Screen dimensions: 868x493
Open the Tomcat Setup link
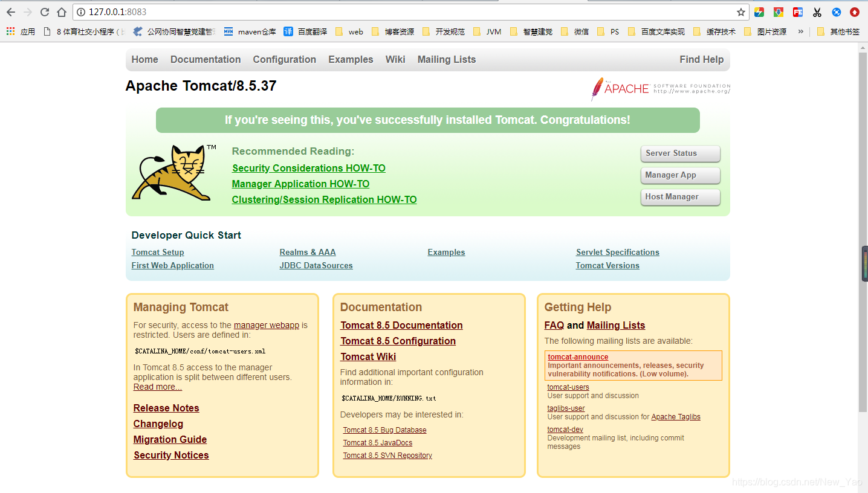click(x=158, y=252)
